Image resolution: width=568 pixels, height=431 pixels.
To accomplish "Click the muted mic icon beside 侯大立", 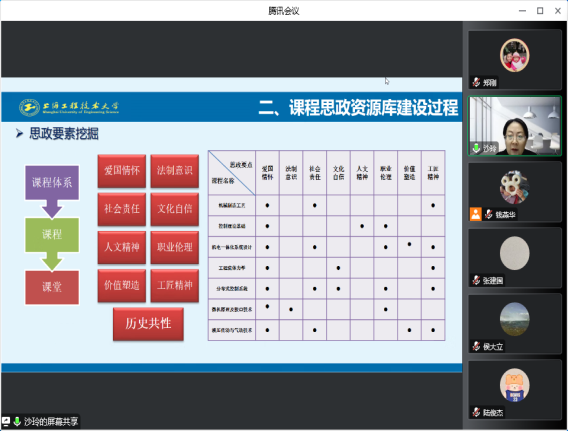I will (x=476, y=346).
